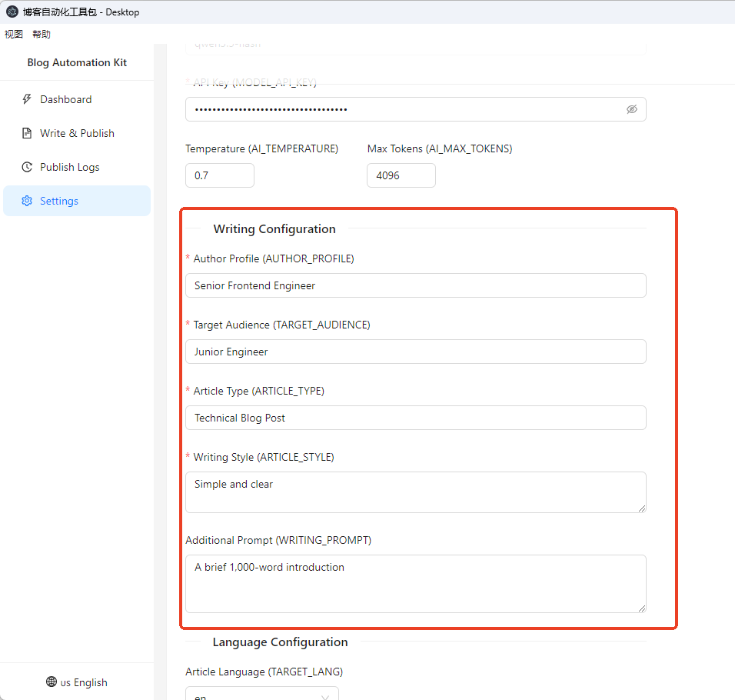Click the Settings gear icon
Screen dimensions: 735x700
(27, 201)
